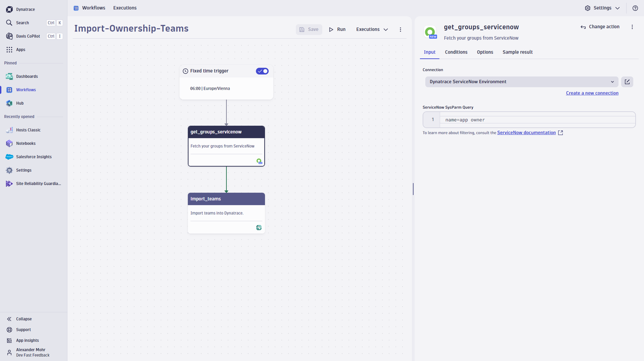Open the help question mark icon

point(635,8)
